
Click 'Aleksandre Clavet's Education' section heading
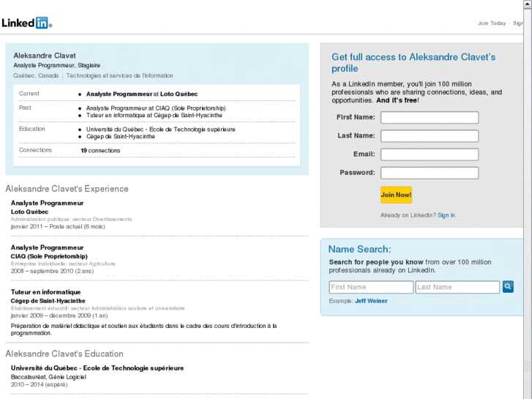[64, 354]
